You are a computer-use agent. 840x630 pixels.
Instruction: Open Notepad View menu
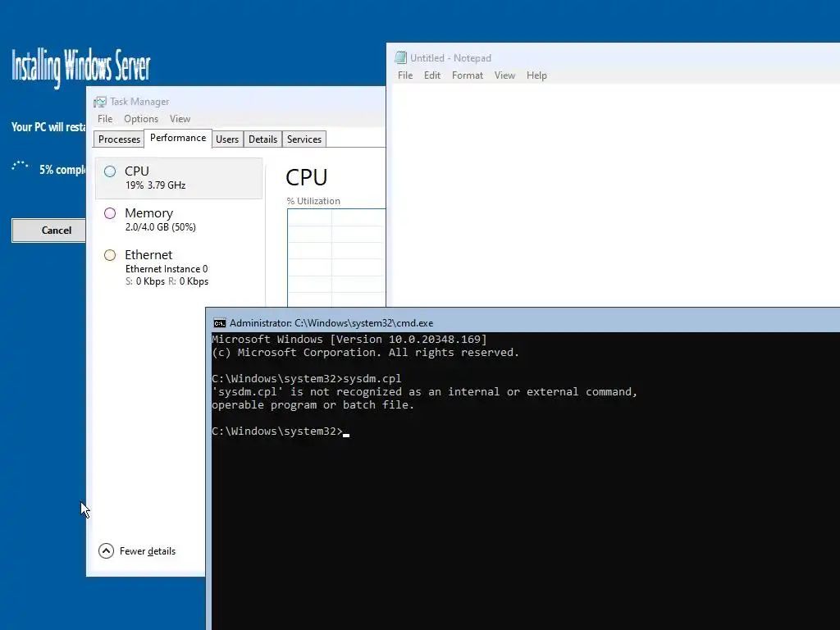point(504,75)
